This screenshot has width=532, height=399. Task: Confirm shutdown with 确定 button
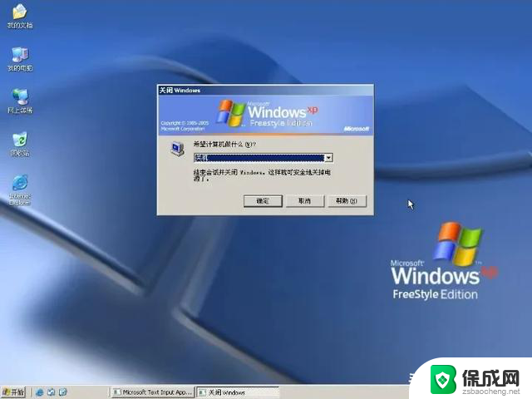tap(263, 201)
